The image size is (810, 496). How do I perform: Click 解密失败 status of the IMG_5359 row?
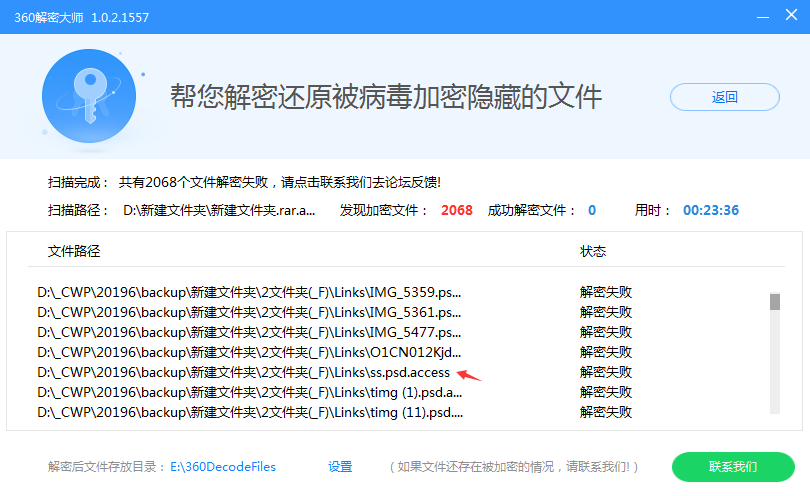pos(606,292)
